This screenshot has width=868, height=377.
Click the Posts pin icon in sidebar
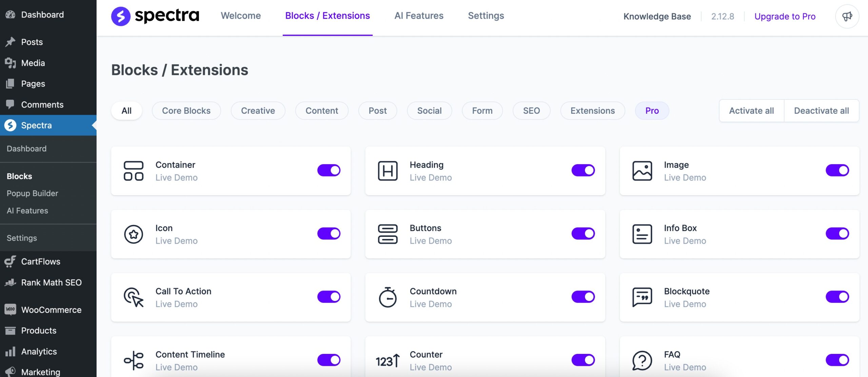[x=10, y=42]
